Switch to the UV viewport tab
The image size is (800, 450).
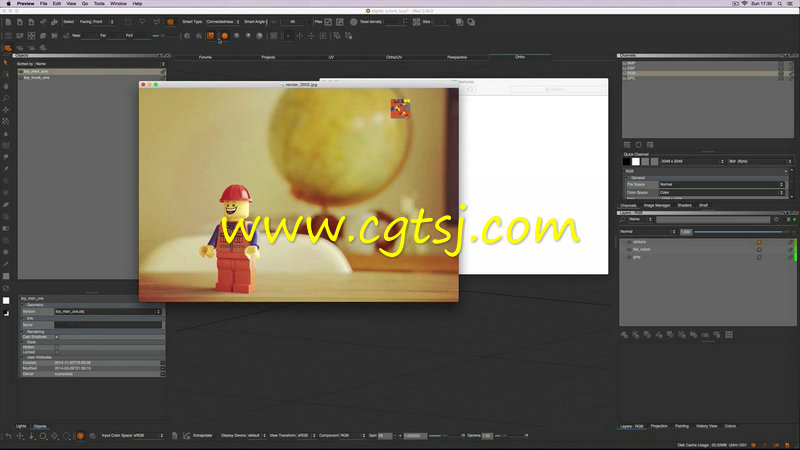click(331, 57)
